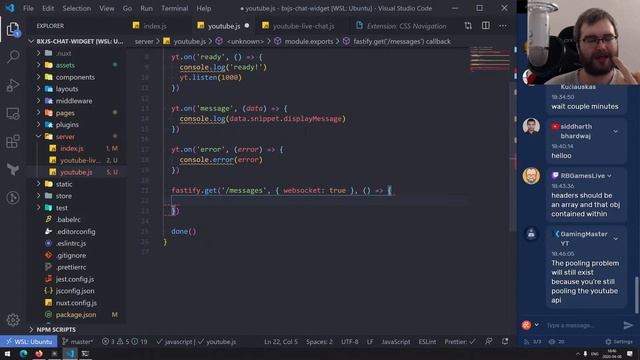The width and height of the screenshot is (640, 360).
Task: Open the Run and Debug view
Action: (13, 85)
